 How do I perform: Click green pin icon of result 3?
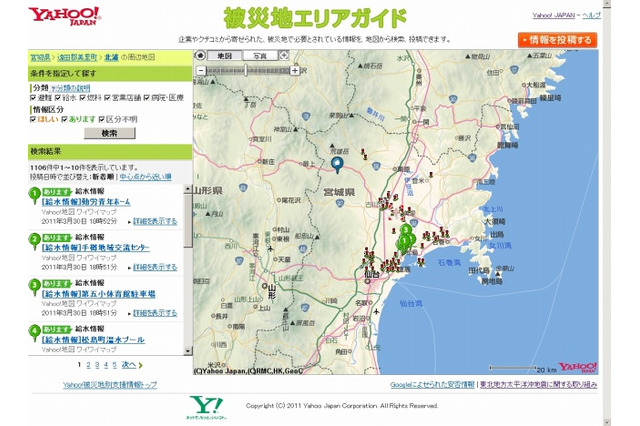pyautogui.click(x=35, y=288)
